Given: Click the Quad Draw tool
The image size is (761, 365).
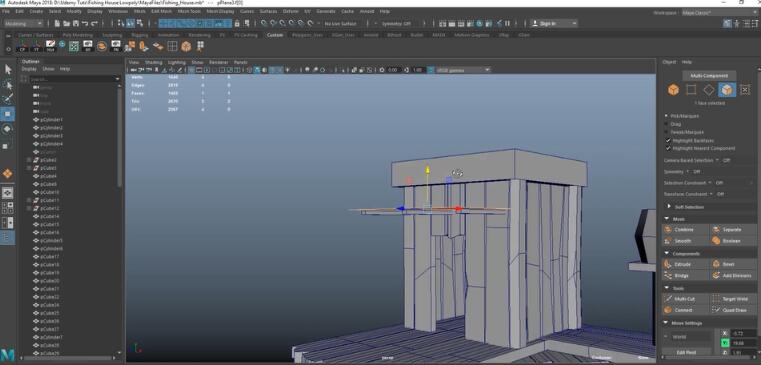Looking at the screenshot, I should point(733,310).
